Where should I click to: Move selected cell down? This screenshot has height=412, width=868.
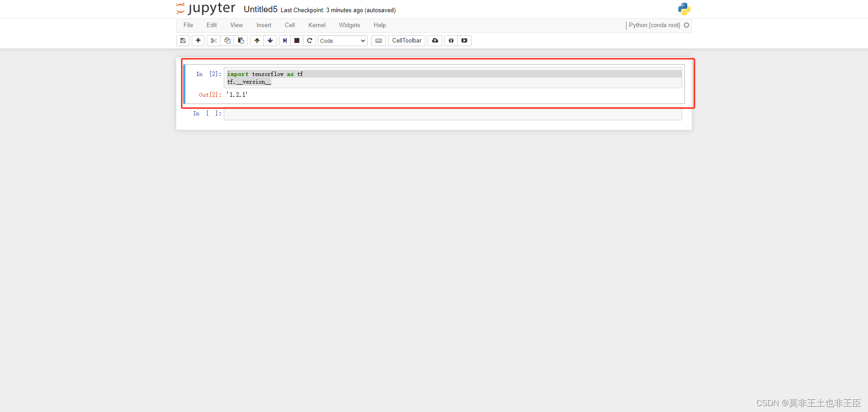tap(270, 41)
